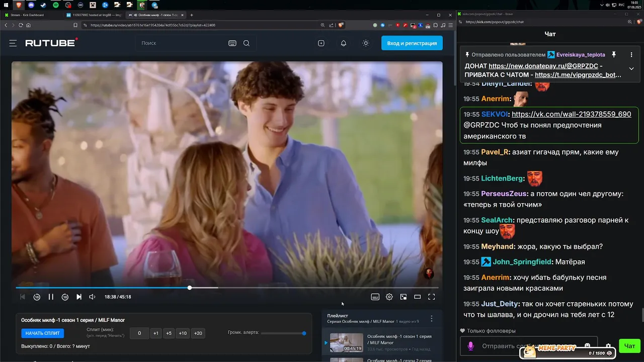The image size is (644, 362).
Task: Send message with green Чат button
Action: click(x=629, y=346)
